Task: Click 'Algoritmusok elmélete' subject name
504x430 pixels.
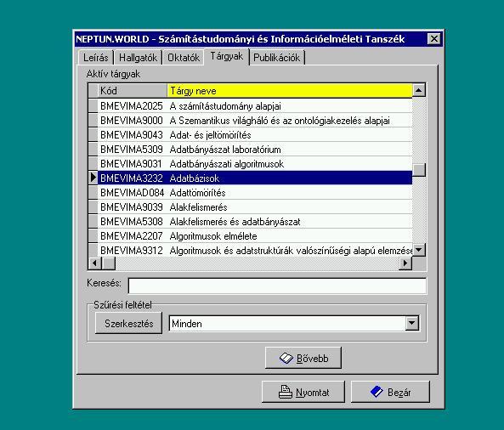Action: pyautogui.click(x=213, y=236)
